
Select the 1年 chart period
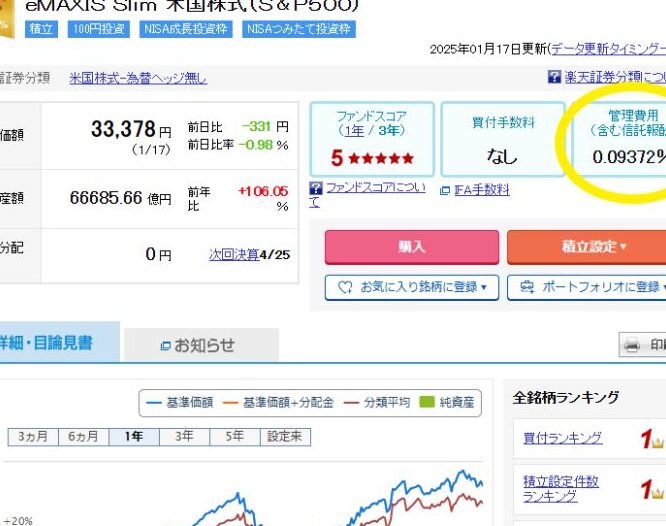[x=134, y=437]
